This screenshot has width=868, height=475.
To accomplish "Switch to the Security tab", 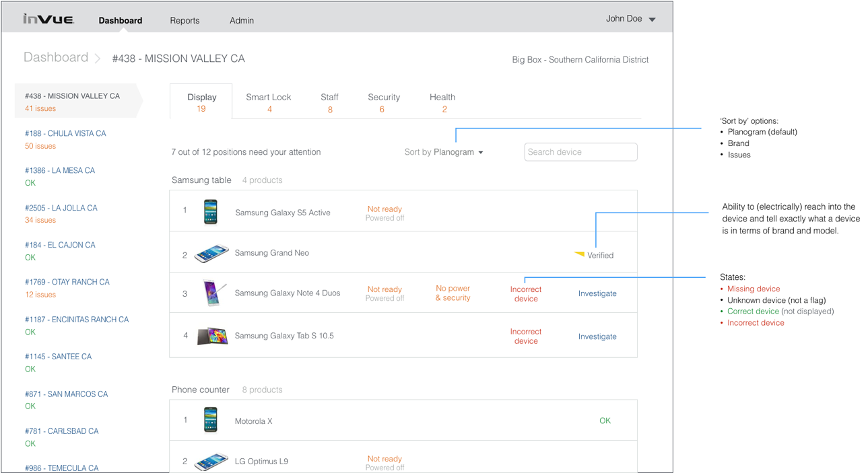I will click(384, 102).
